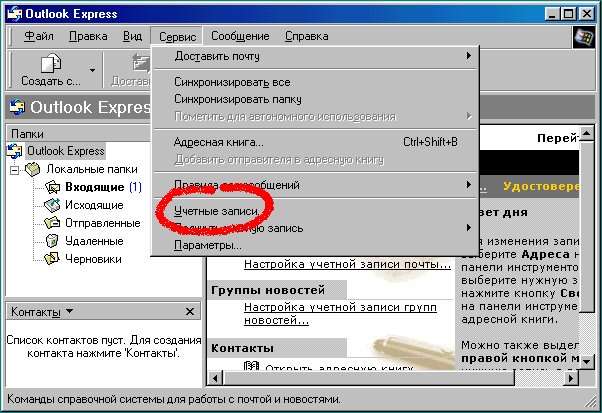
Task: Expand the Правила для сообщений submenu arrow
Action: click(x=468, y=185)
